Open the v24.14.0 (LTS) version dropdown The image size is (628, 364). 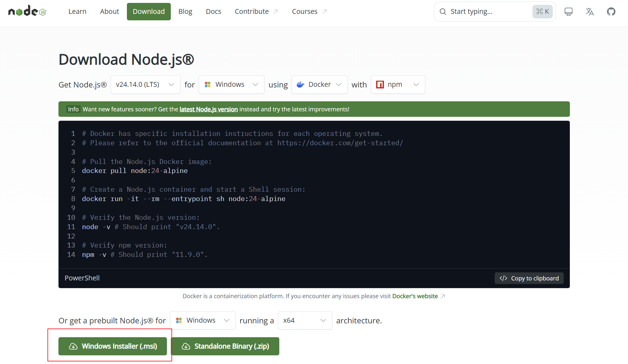pos(145,84)
